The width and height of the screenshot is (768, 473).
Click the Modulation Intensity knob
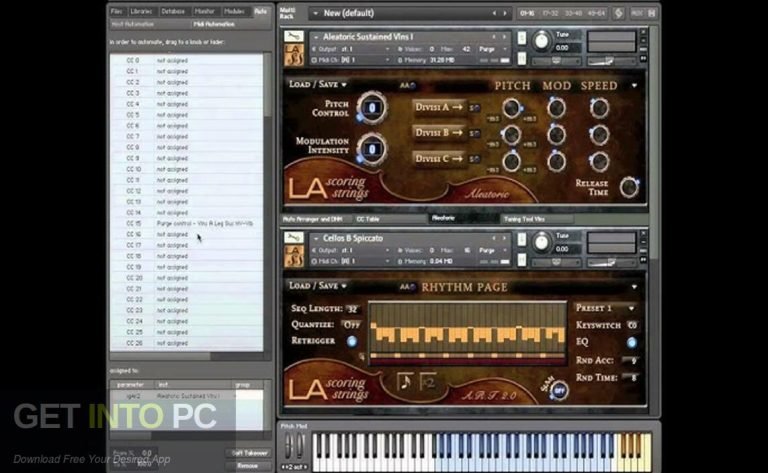[x=372, y=147]
